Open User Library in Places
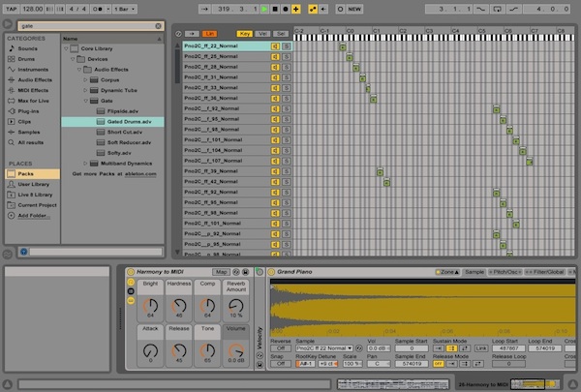581x392 pixels. [33, 183]
